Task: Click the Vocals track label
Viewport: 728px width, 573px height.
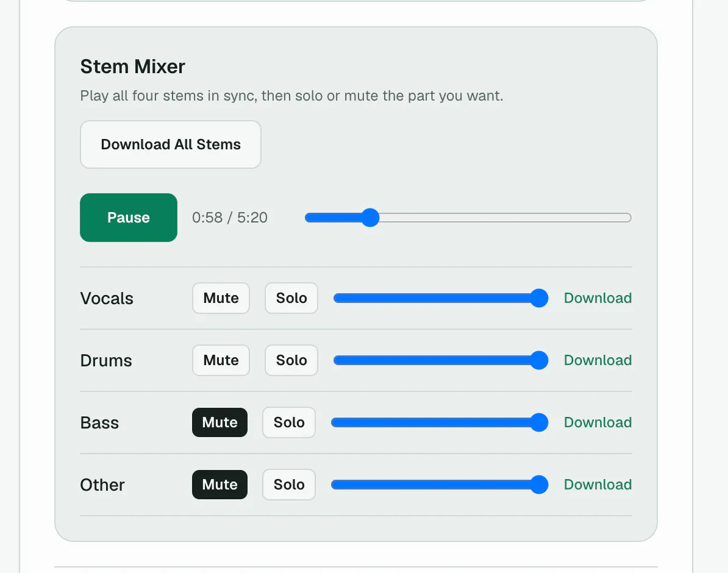Action: [x=107, y=298]
